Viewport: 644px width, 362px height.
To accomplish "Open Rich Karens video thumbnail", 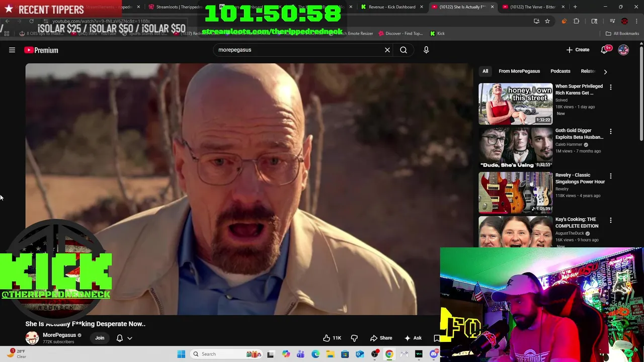I will 515,104.
